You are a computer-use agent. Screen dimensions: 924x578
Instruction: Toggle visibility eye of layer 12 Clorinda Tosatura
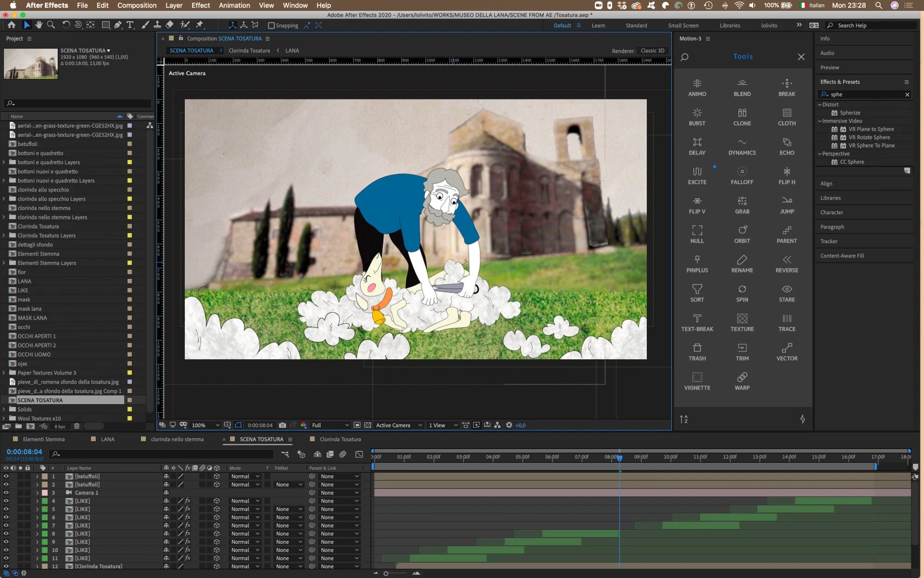[6, 566]
